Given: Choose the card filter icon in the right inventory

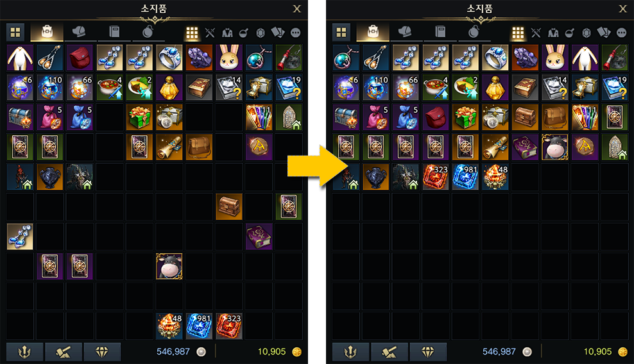Looking at the screenshot, I should click(604, 32).
